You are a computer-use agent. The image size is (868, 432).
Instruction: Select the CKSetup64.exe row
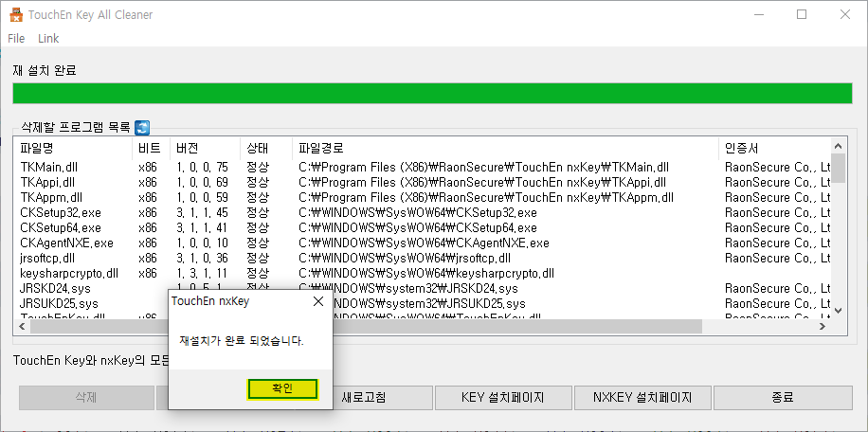423,228
